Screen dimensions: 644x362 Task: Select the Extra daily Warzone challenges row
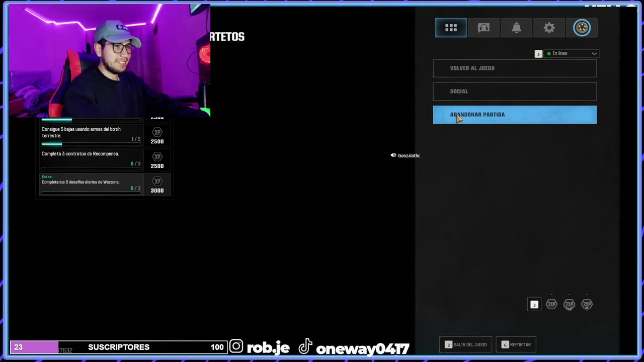pyautogui.click(x=105, y=185)
